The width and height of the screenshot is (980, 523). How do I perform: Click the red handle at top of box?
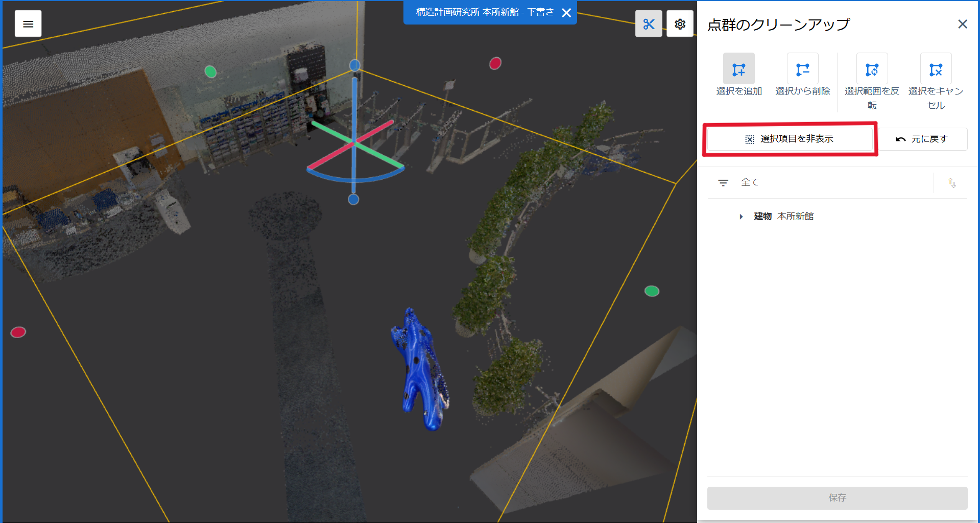coord(495,63)
